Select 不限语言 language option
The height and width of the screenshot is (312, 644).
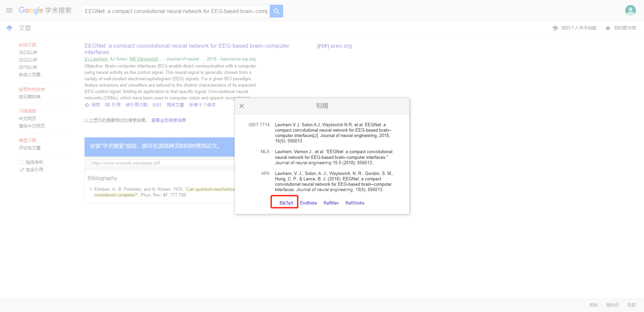coord(28,111)
